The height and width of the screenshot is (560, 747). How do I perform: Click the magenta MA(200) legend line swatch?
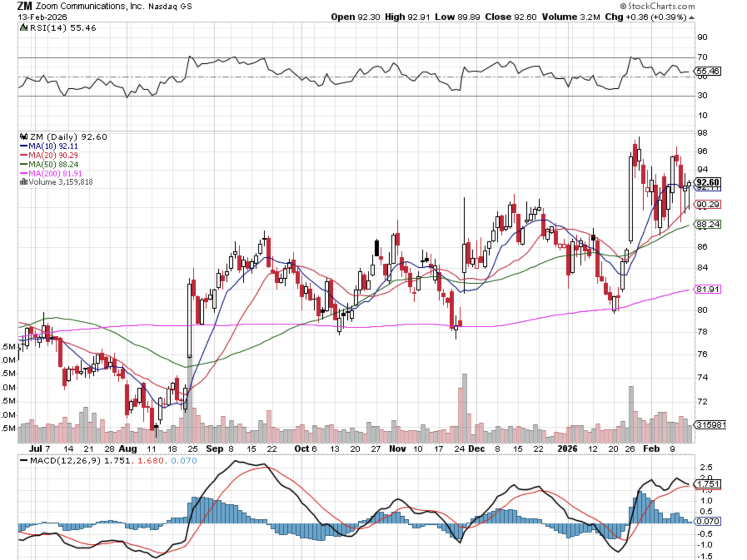pos(24,174)
